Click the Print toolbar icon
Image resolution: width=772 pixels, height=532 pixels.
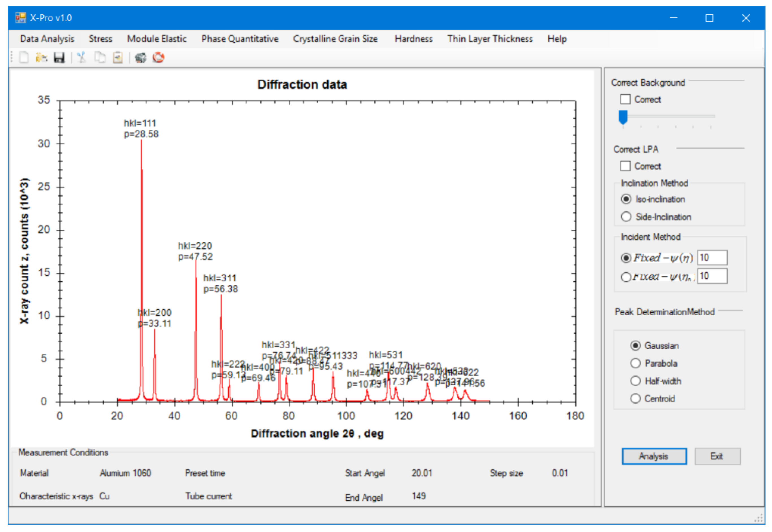140,58
